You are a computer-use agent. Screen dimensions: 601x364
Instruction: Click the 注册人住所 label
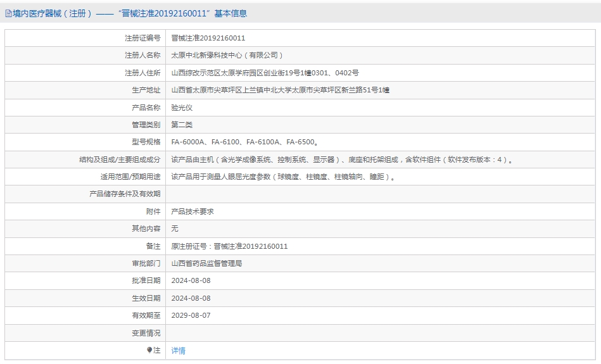[x=142, y=73]
